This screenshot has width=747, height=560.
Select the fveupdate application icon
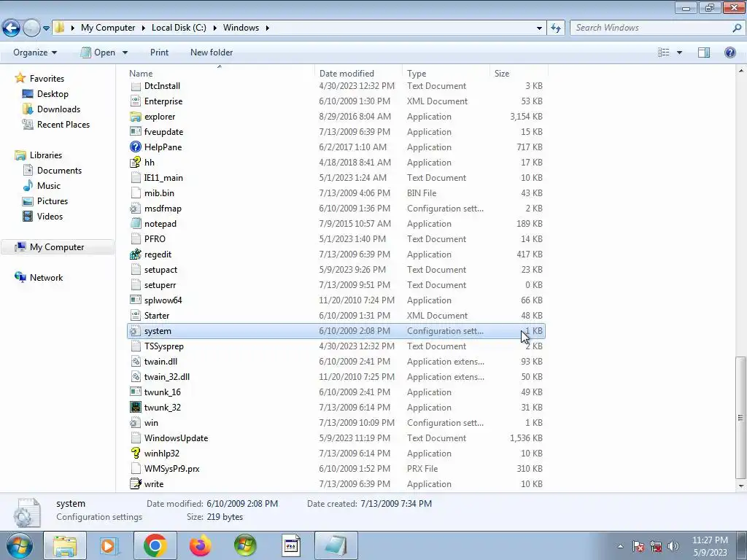coord(136,132)
